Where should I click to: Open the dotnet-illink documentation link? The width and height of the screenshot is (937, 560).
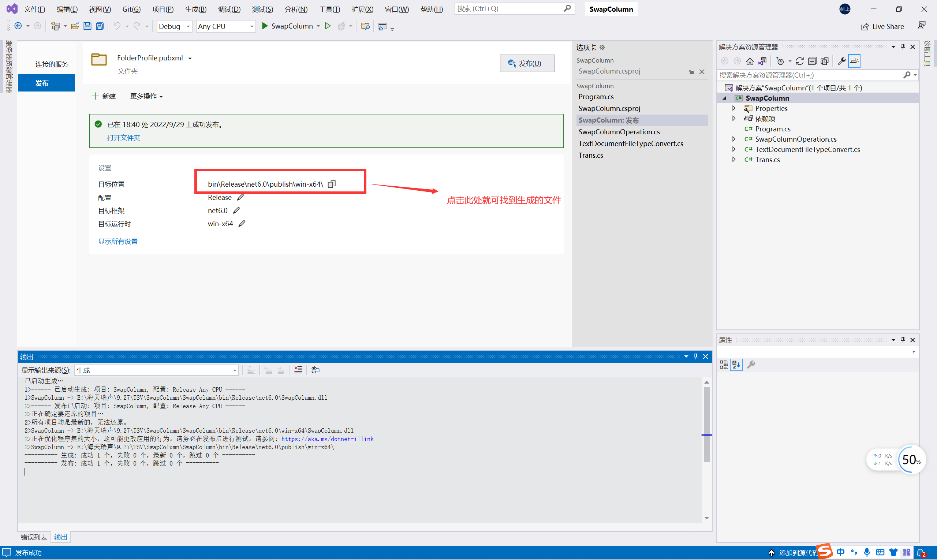pos(327,439)
